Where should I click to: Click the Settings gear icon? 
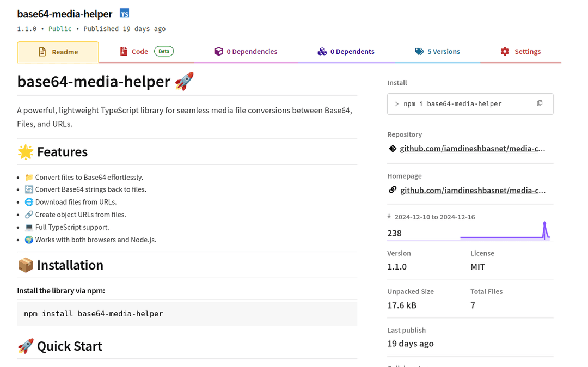pyautogui.click(x=505, y=52)
